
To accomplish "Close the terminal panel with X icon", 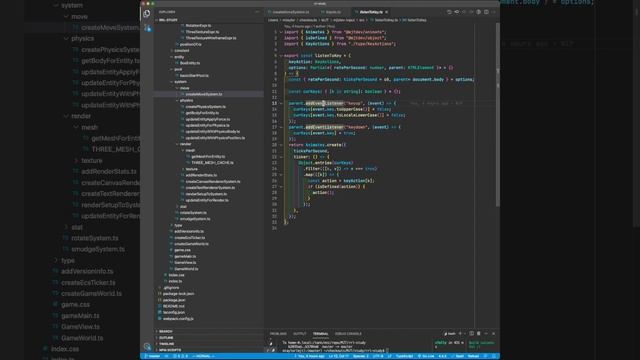I will tap(493, 333).
